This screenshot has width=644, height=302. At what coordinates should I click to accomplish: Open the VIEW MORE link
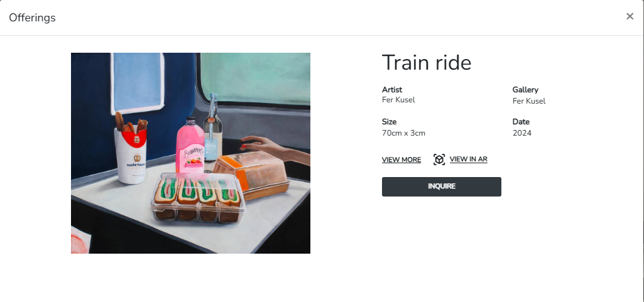pos(401,159)
